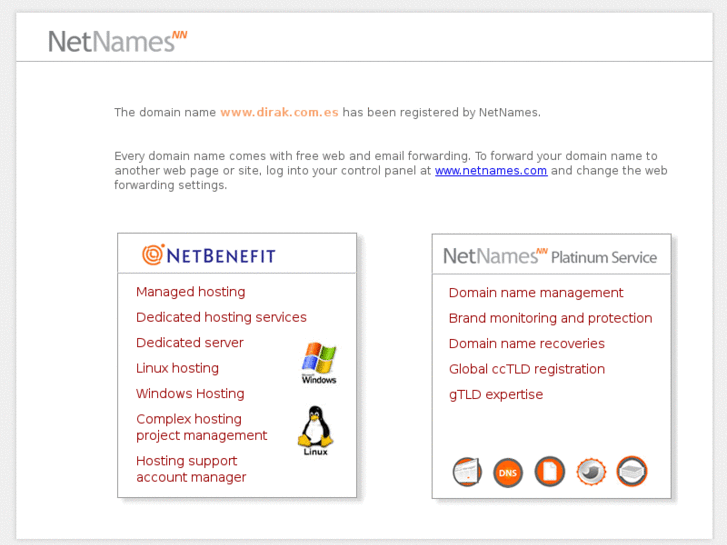Go to Brand monitoring and protection
Viewport: 727px width, 545px height.
pos(550,318)
